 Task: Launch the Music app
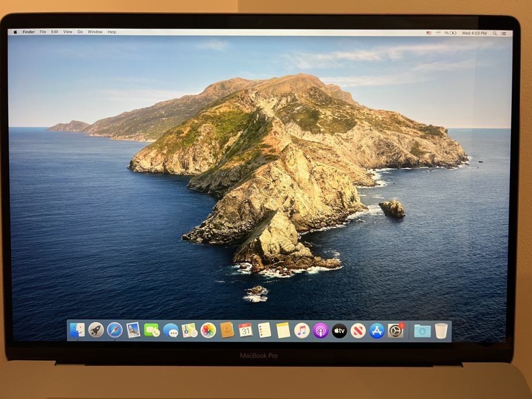[302, 331]
